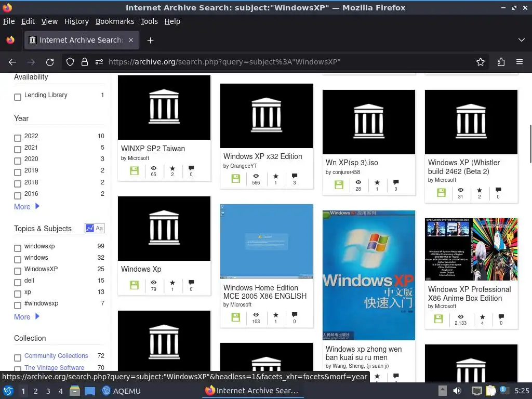Switch to workspace 2 in taskbar

coord(36,391)
